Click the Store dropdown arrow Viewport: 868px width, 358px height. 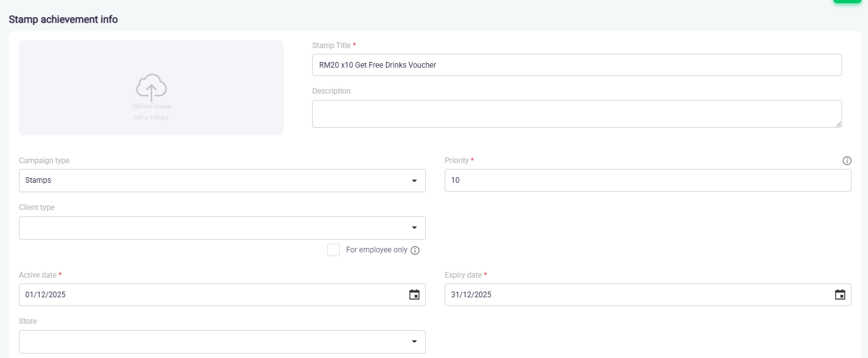pos(414,342)
